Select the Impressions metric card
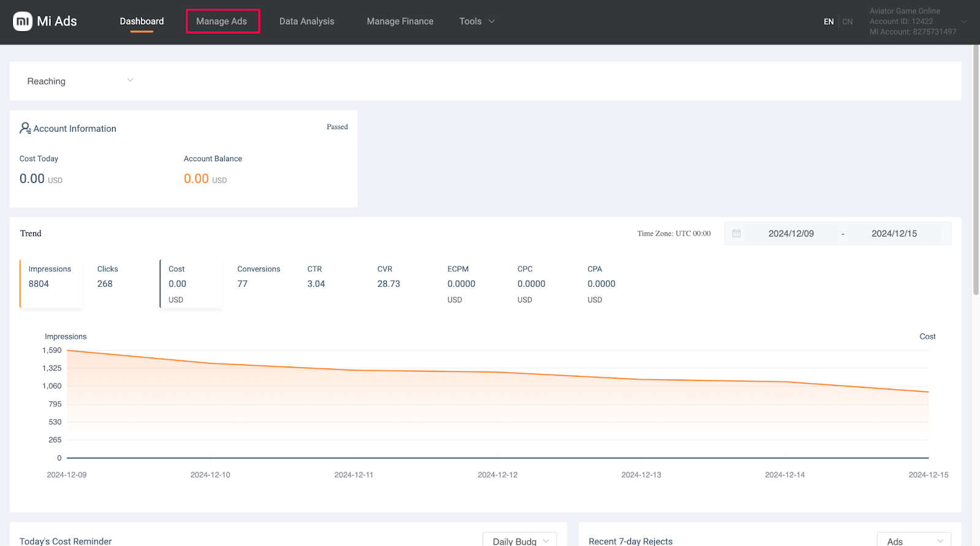This screenshot has height=546, width=980. pos(50,283)
